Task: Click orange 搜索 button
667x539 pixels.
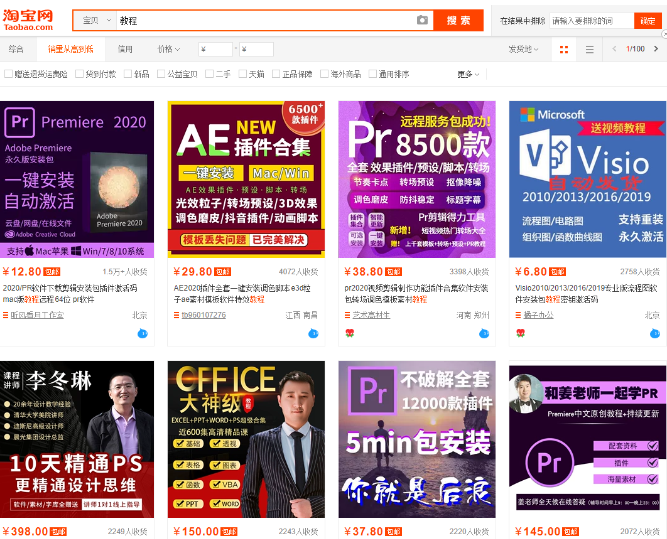Action: coord(458,20)
